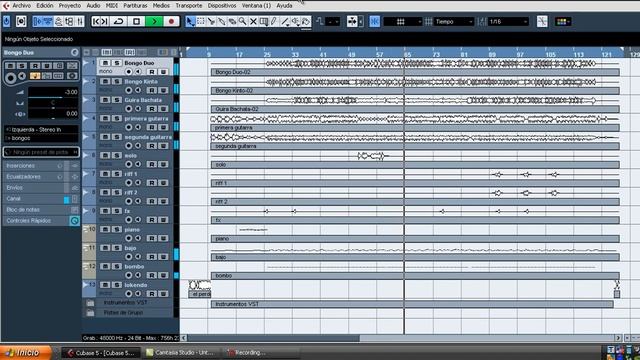The image size is (640, 360).
Task: Select the Time Warp tool
Action: pos(264,22)
